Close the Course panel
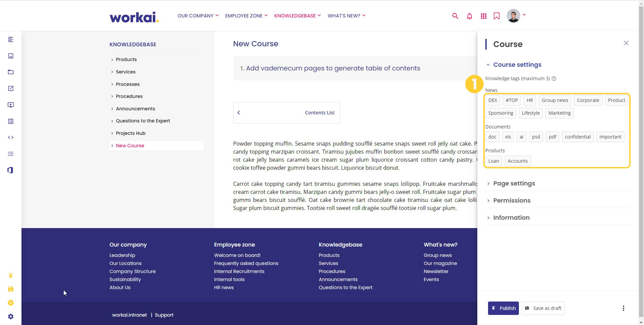The height and width of the screenshot is (325, 644). tap(626, 43)
